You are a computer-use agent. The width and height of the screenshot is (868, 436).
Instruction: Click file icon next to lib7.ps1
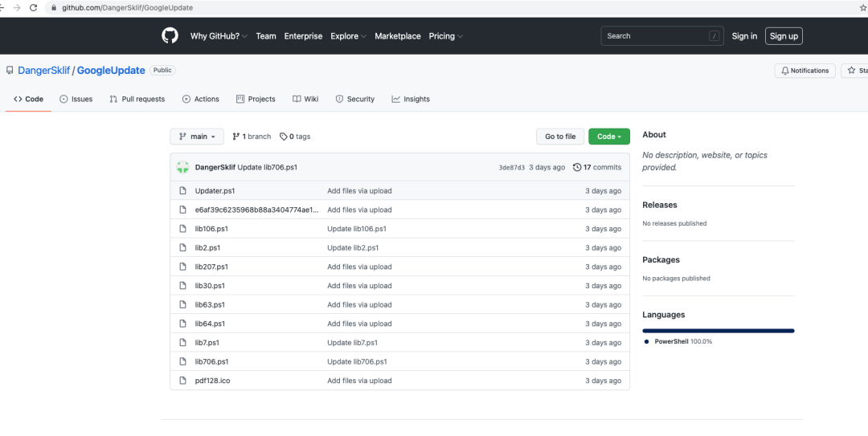182,343
